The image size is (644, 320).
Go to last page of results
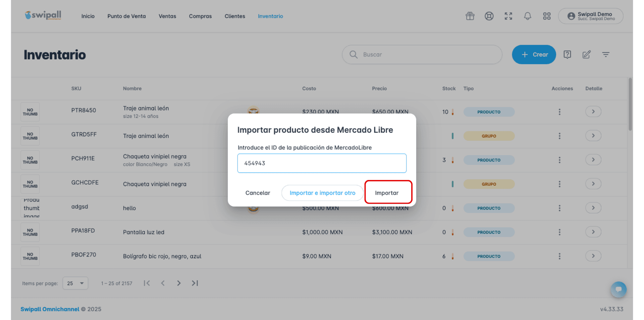(195, 283)
